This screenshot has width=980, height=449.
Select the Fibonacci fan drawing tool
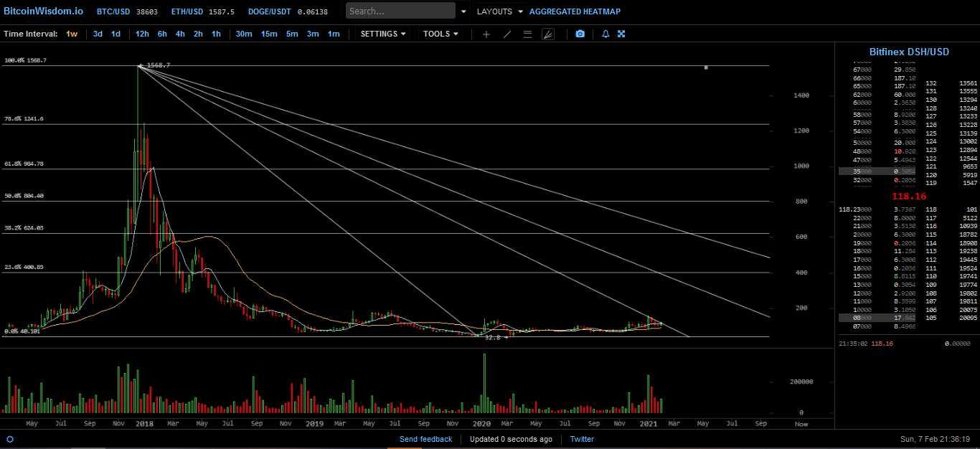548,34
